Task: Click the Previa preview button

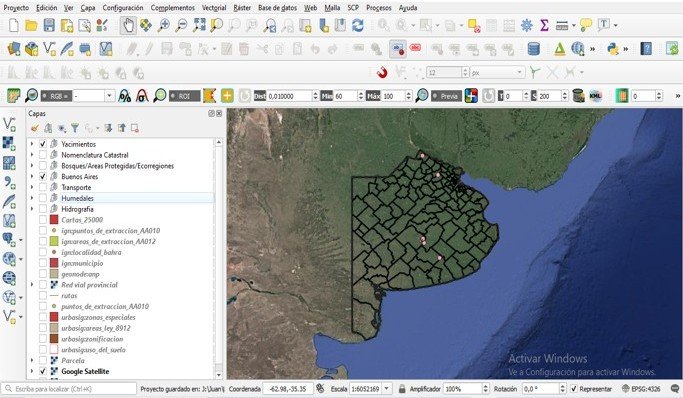Action: (446, 96)
